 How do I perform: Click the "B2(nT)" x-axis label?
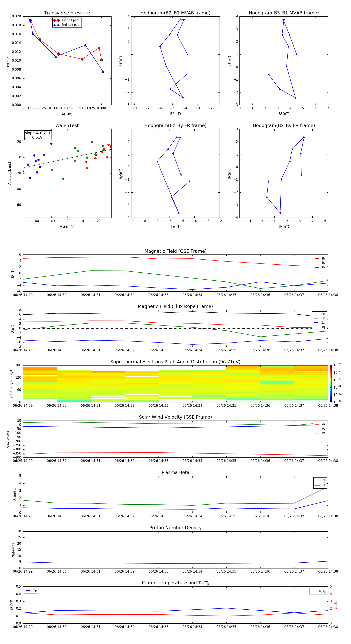(x=175, y=114)
